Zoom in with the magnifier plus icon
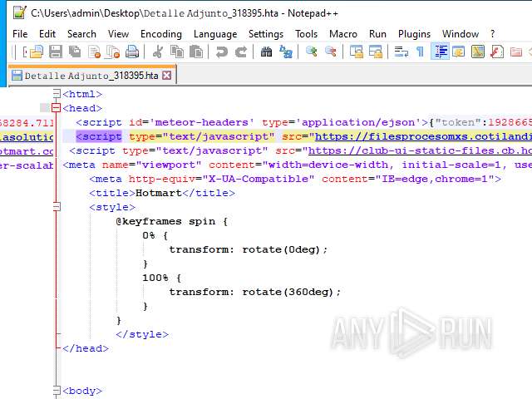Image resolution: width=532 pixels, height=399 pixels. pyautogui.click(x=311, y=52)
